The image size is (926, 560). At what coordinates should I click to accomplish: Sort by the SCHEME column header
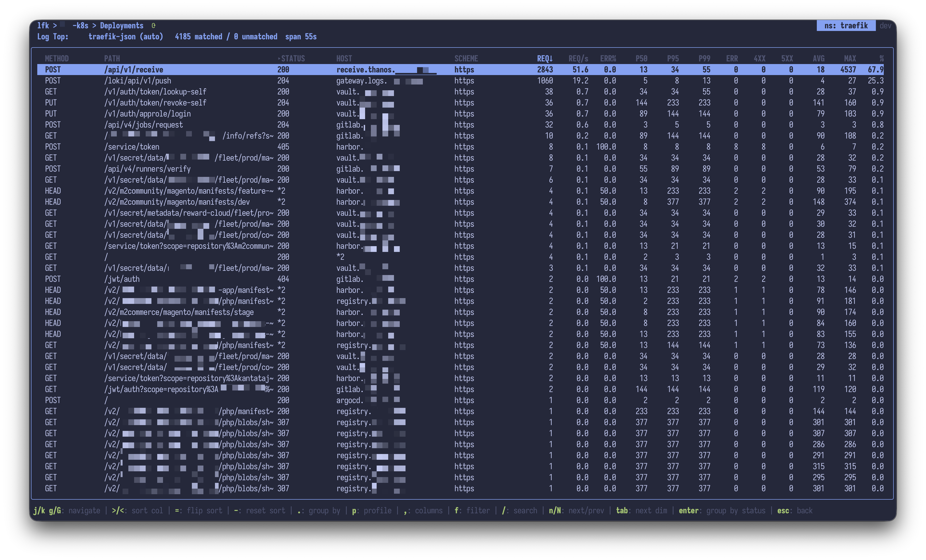point(466,59)
